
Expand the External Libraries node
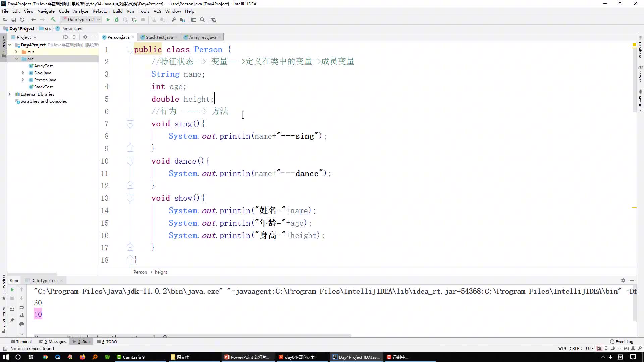click(x=10, y=94)
